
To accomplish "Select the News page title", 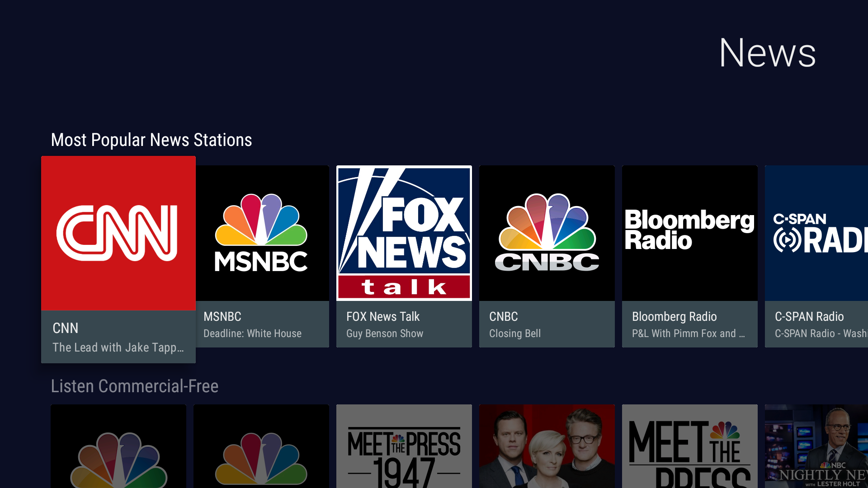I will pos(768,53).
